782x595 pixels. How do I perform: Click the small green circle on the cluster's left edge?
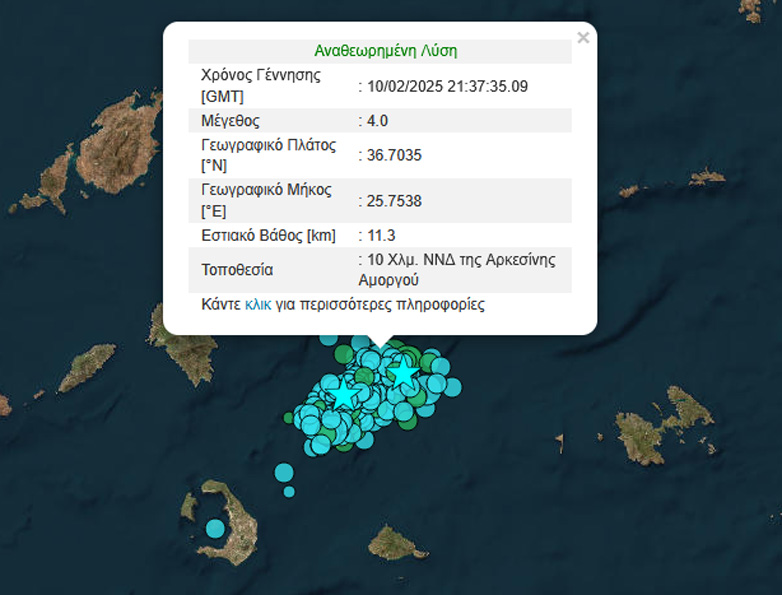[x=289, y=418]
